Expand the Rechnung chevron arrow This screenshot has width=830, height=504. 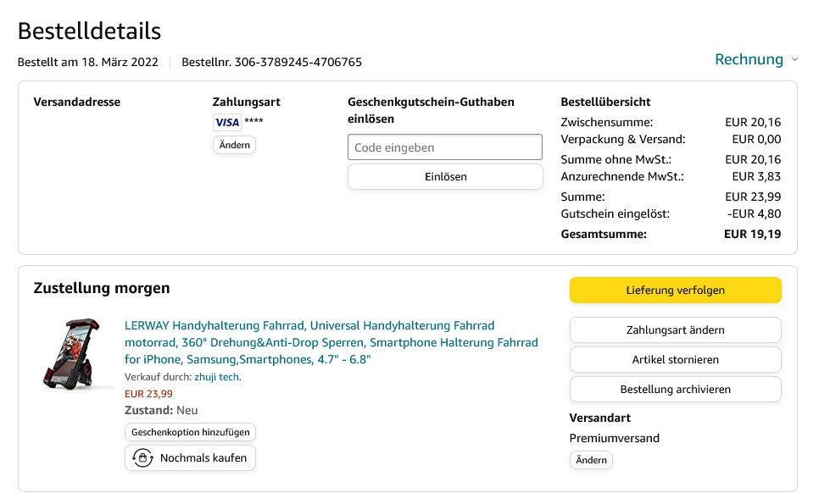pyautogui.click(x=794, y=60)
